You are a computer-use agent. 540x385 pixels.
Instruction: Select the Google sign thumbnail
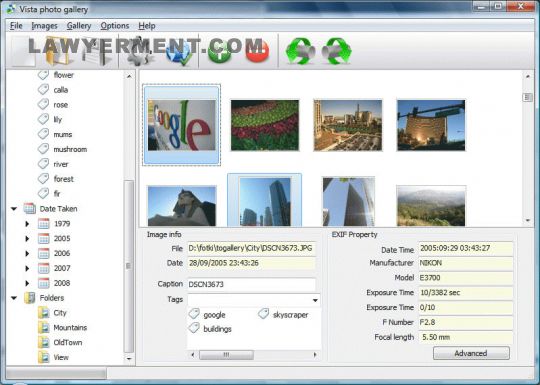181,125
